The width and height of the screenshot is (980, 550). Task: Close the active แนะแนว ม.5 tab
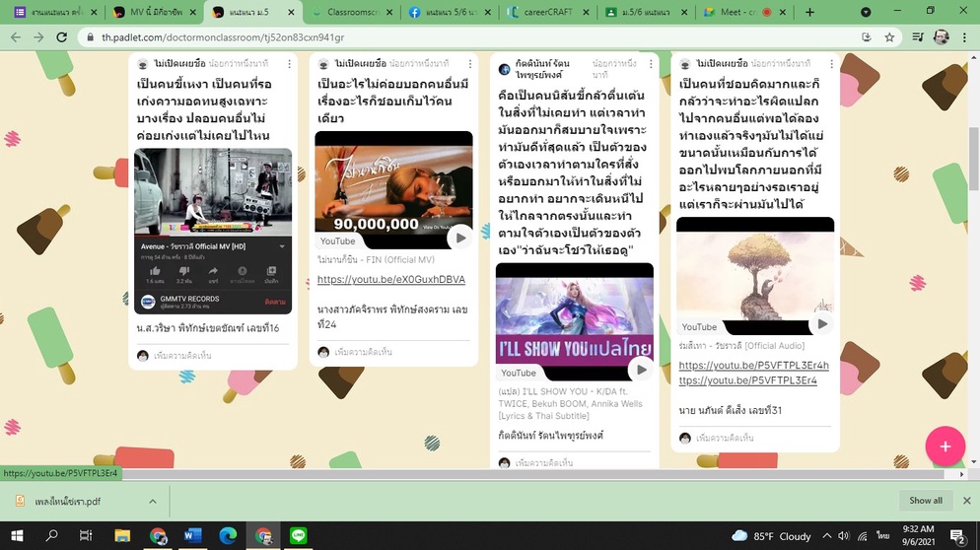coord(291,12)
